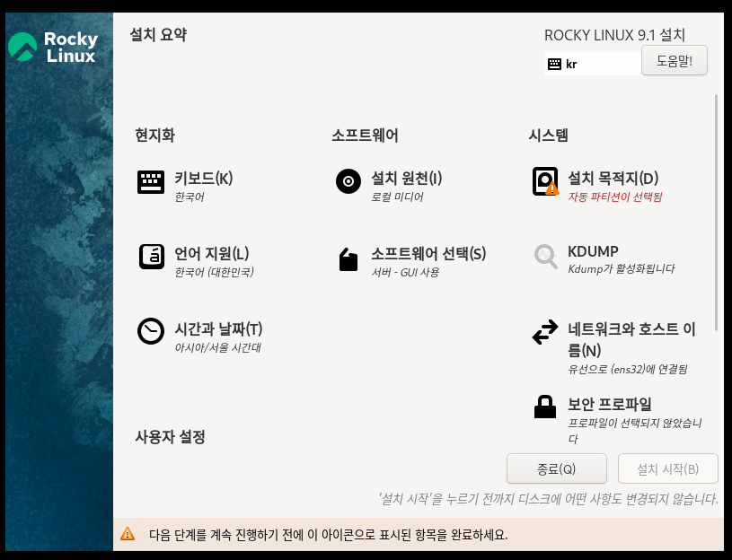Open the time and date clock icon
Screen dimensions: 732x560
151,331
